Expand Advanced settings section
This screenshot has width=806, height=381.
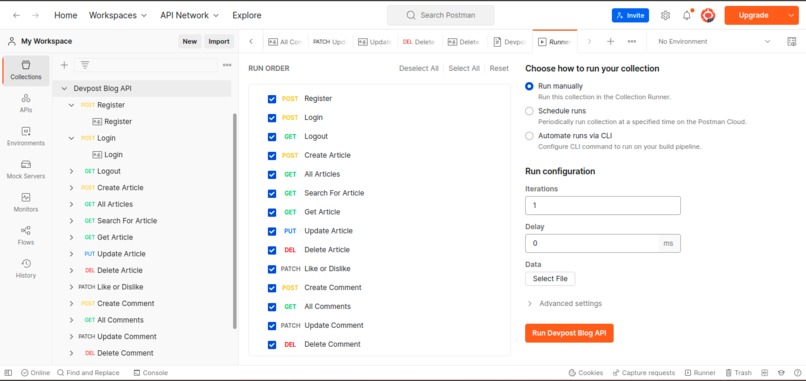(x=564, y=304)
